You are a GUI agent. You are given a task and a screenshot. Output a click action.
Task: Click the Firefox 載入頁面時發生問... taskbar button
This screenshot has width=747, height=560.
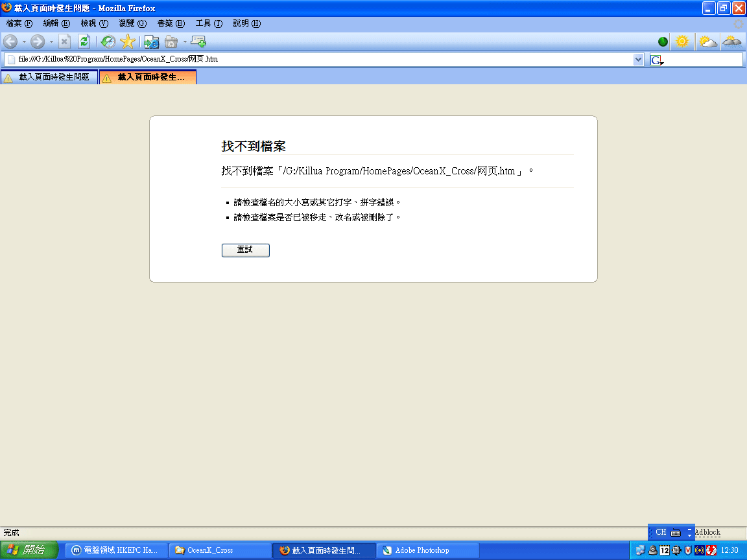[x=324, y=550]
